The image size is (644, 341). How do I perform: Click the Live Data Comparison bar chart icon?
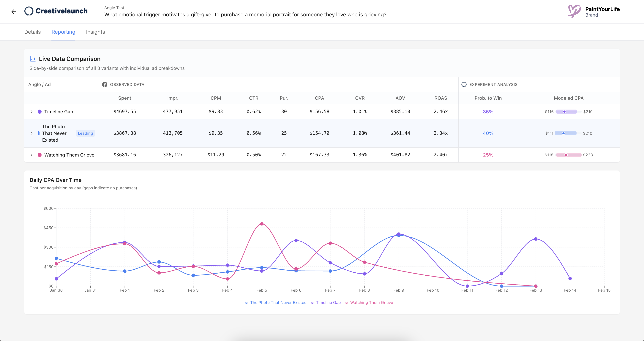tap(32, 59)
